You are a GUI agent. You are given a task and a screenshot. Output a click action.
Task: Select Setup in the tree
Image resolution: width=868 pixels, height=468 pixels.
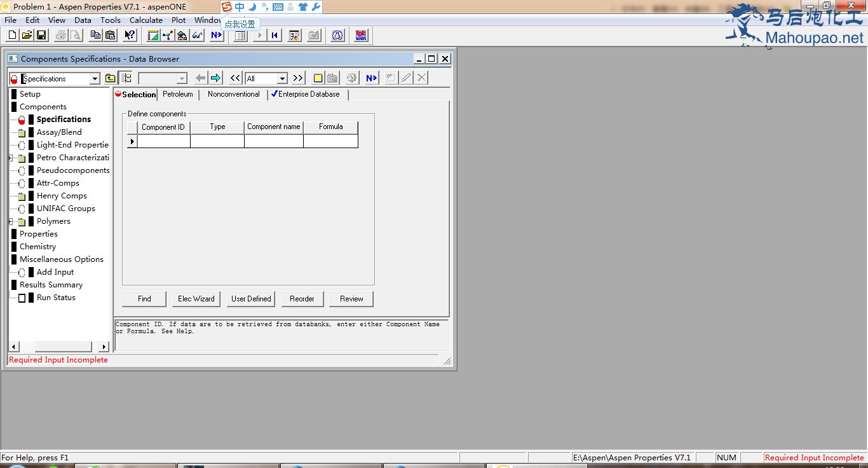(x=30, y=94)
